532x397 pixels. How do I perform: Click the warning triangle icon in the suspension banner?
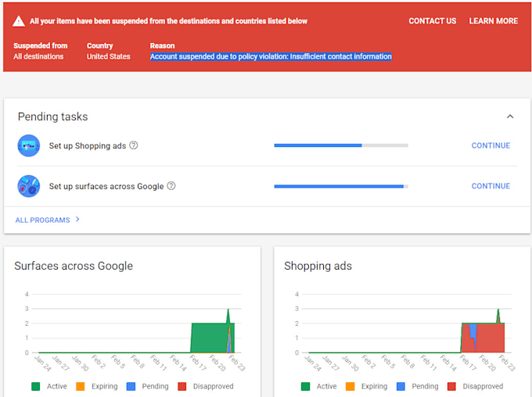(18, 21)
